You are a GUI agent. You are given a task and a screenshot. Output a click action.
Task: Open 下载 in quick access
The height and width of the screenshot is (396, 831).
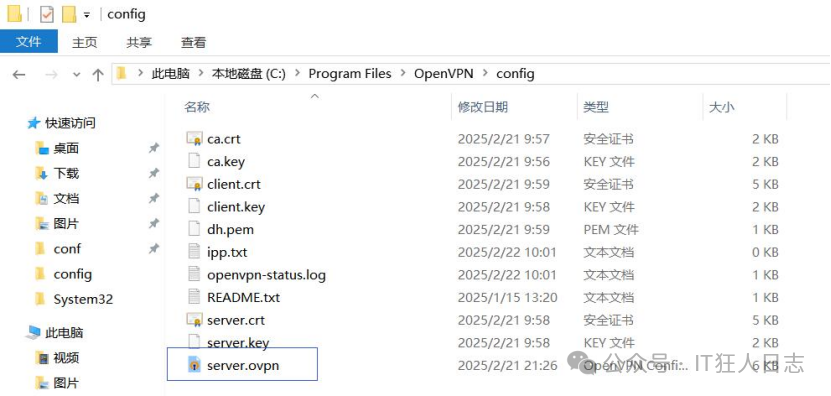(66, 173)
